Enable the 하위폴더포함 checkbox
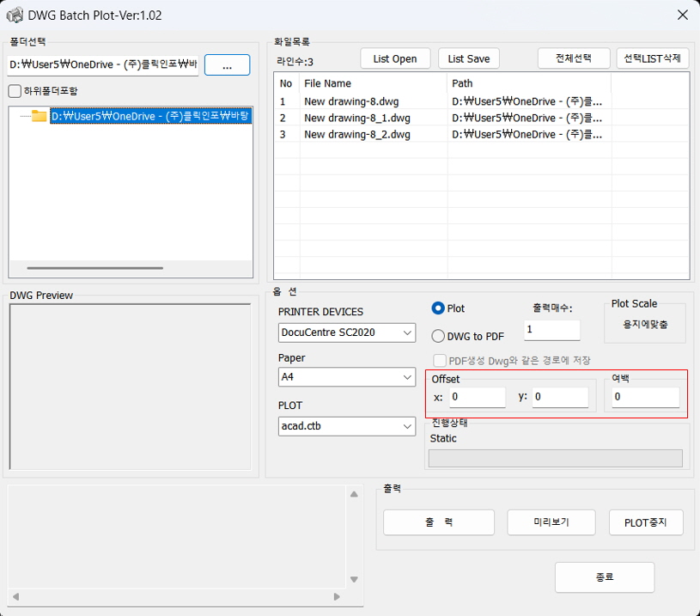 pyautogui.click(x=15, y=91)
